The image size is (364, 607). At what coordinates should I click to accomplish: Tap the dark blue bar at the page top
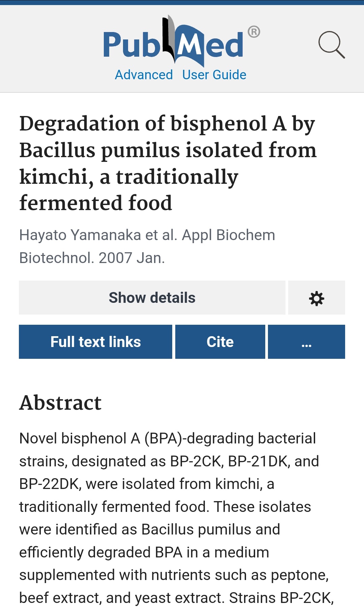click(x=182, y=2)
